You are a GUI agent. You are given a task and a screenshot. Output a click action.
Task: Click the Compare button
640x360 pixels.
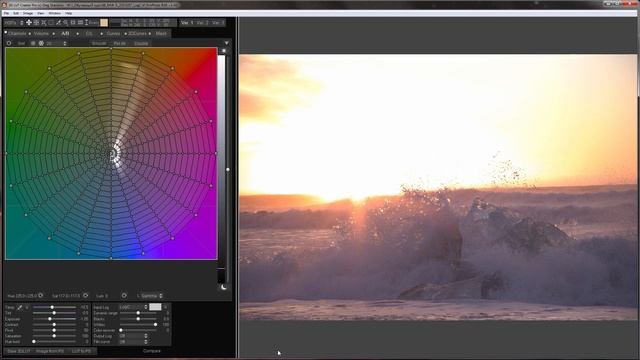[x=152, y=351]
